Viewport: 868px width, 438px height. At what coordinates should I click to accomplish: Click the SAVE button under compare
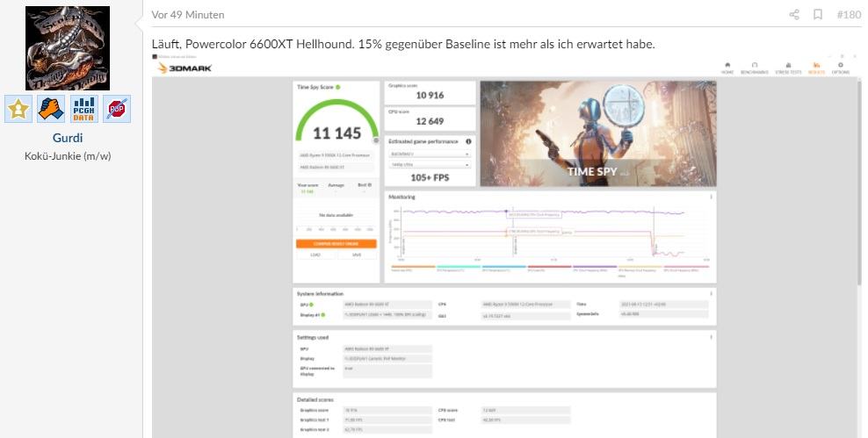coord(357,255)
